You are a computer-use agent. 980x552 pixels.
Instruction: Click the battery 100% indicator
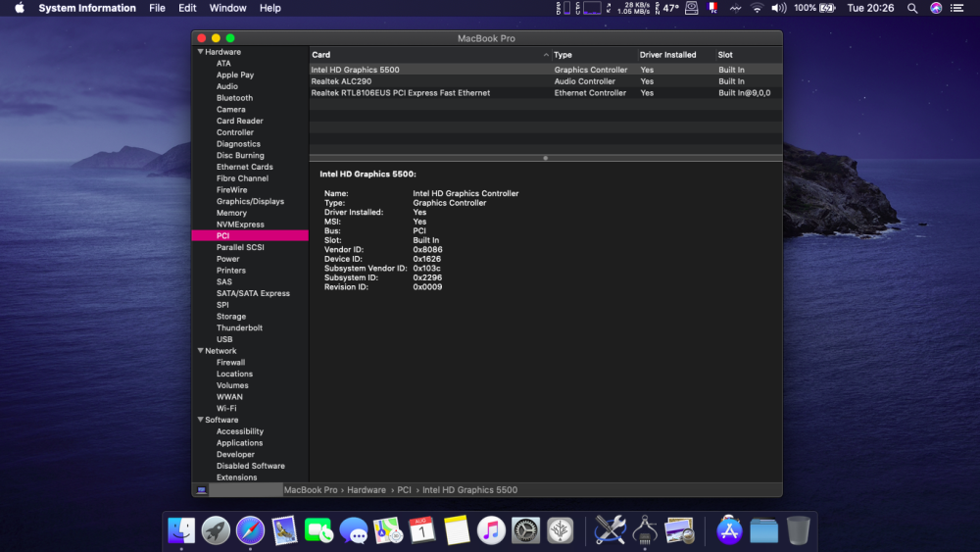(x=814, y=8)
